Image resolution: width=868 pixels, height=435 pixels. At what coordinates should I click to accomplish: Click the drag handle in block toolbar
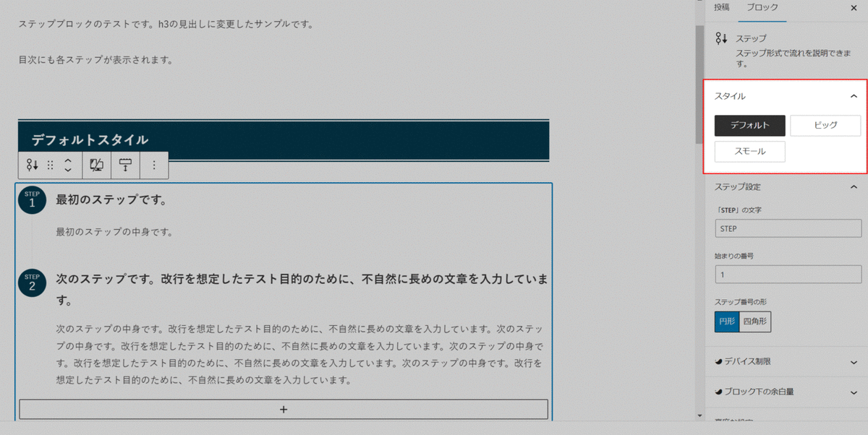(x=51, y=165)
